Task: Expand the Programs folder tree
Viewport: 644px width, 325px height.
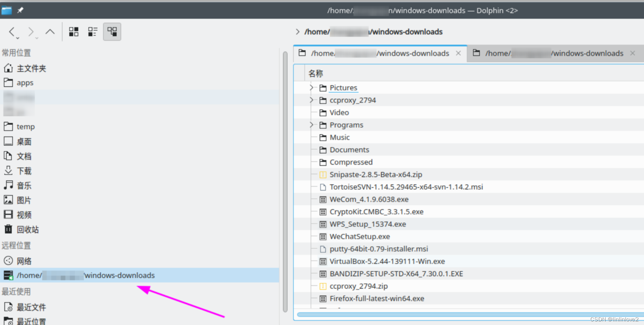Action: 311,125
